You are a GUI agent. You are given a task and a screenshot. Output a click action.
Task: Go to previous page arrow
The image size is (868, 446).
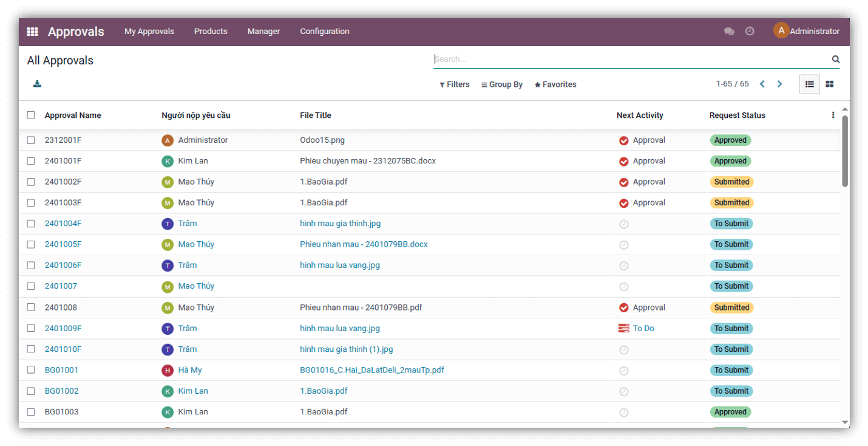762,84
